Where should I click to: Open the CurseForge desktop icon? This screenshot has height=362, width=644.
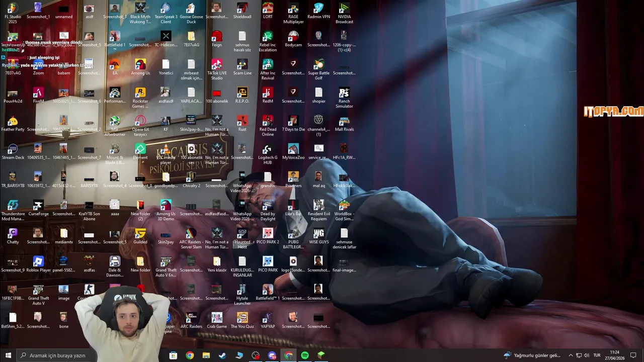click(38, 208)
